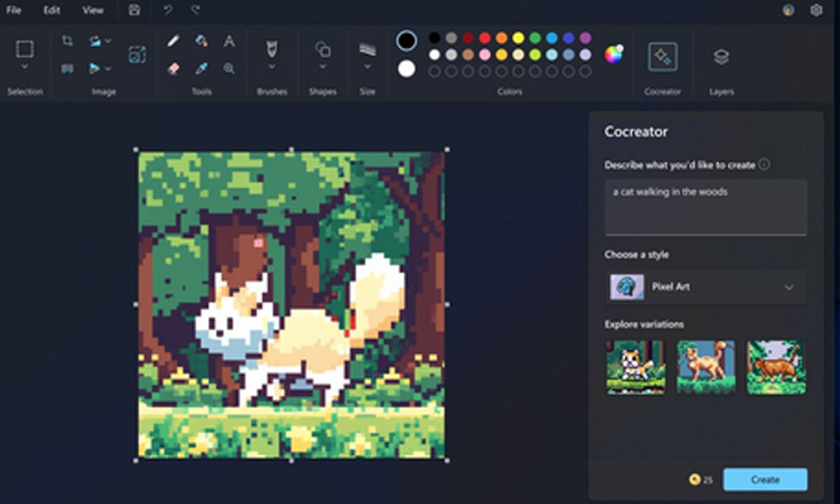
Task: Expand the Choose a style dropdown
Action: pos(788,287)
